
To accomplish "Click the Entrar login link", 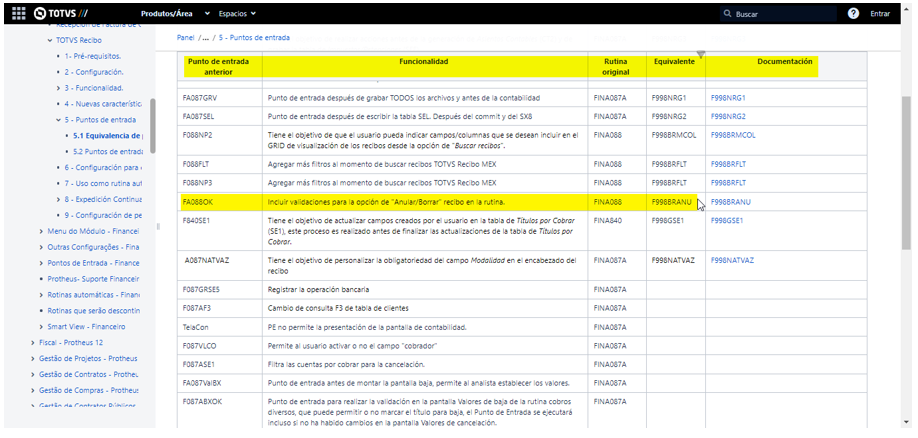I will click(880, 13).
